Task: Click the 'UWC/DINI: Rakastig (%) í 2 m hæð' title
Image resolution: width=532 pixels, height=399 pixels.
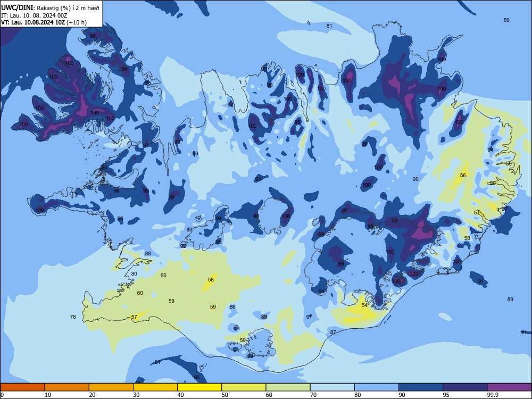Action: coord(50,8)
